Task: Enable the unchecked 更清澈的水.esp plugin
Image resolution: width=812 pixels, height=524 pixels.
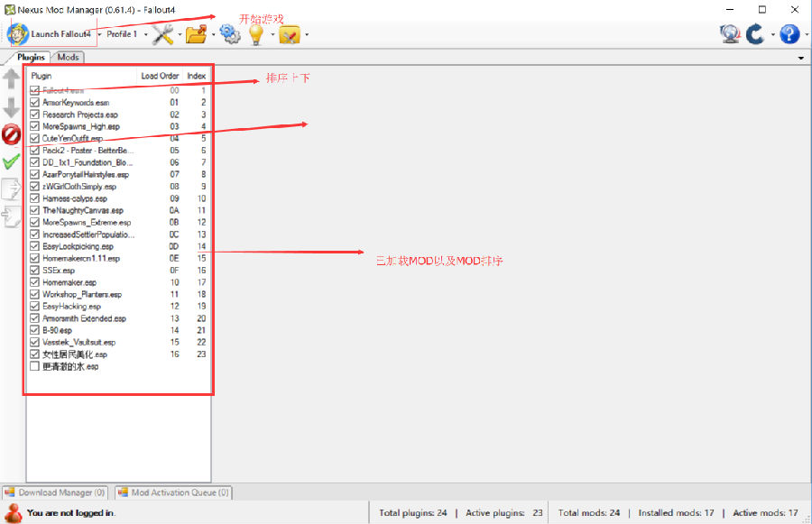Action: (x=33, y=366)
